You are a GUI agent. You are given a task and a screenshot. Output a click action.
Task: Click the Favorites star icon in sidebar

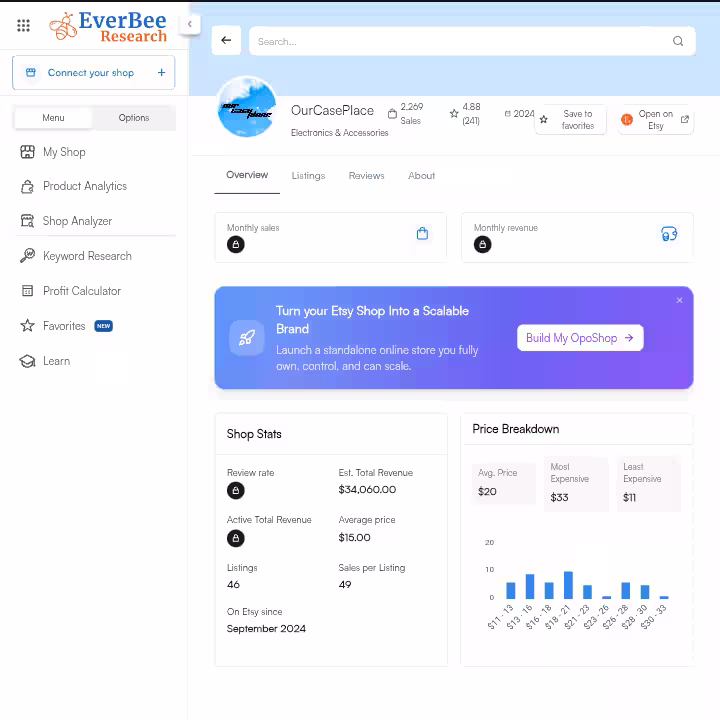click(28, 326)
